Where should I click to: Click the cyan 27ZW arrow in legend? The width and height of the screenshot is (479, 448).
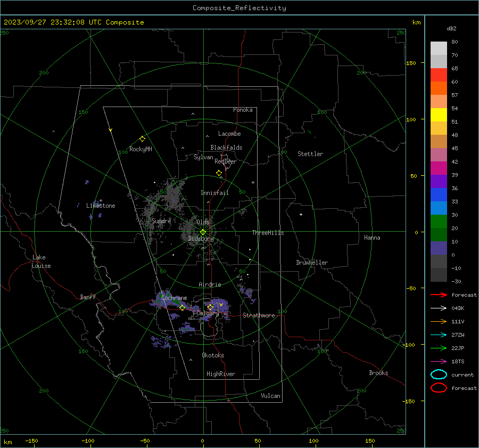439,335
